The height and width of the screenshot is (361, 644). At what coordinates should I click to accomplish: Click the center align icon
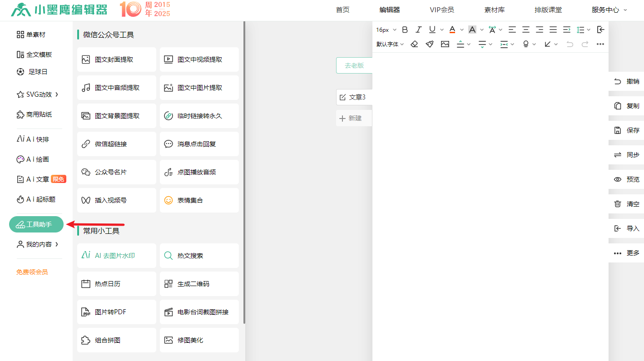(x=525, y=30)
